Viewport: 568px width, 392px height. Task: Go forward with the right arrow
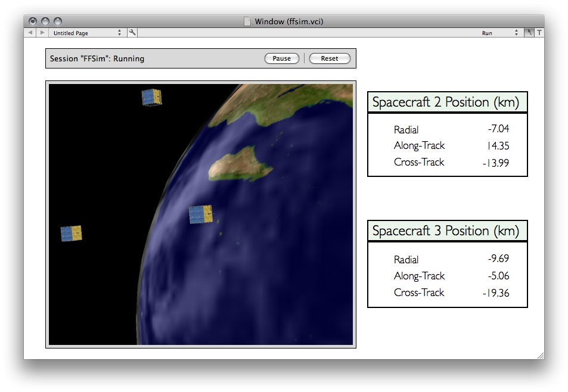(x=42, y=33)
